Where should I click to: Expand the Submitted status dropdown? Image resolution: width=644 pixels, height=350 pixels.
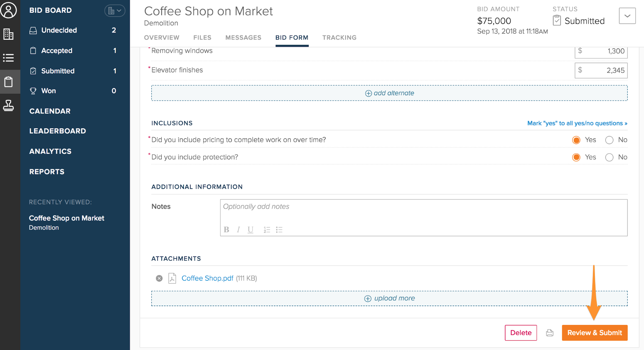pyautogui.click(x=627, y=16)
